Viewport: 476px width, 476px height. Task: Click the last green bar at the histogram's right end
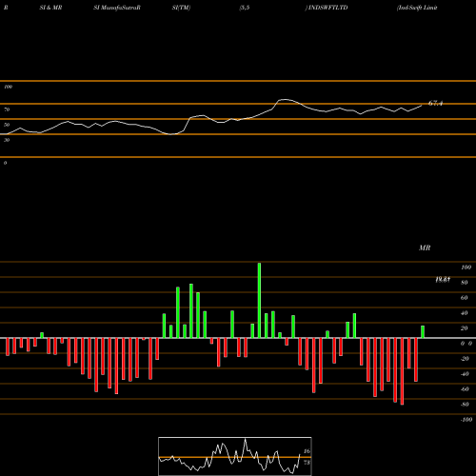423,331
